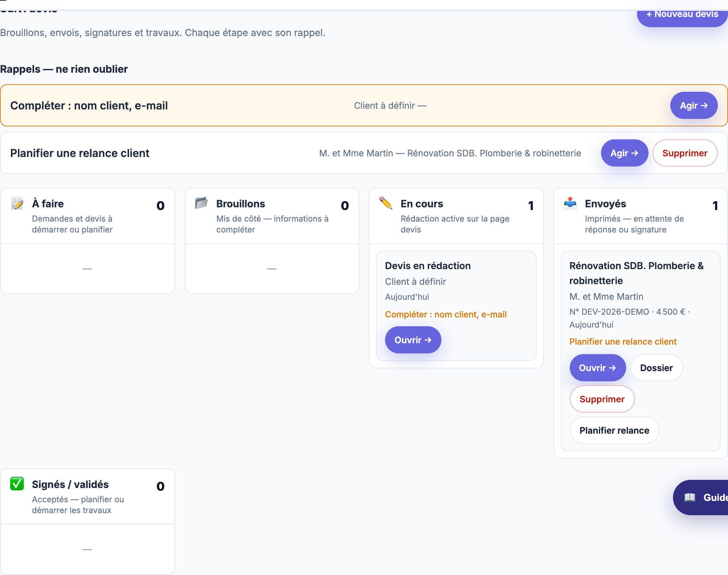
Task: Click the Planifier une relance client reminder title
Action: click(80, 153)
